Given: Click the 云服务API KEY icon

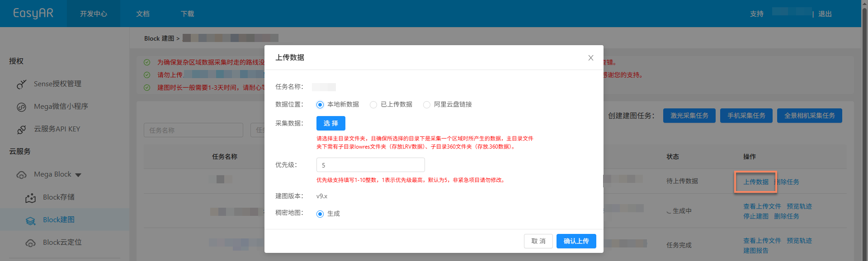Looking at the screenshot, I should point(21,130).
